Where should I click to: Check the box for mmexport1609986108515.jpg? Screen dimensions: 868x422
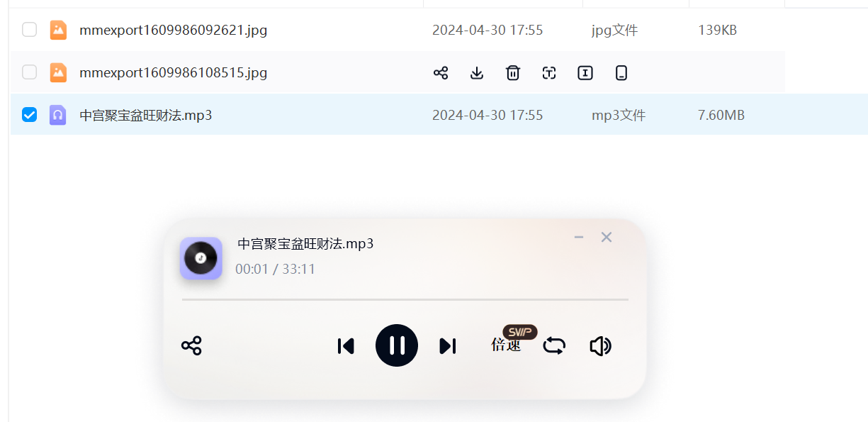click(x=29, y=72)
